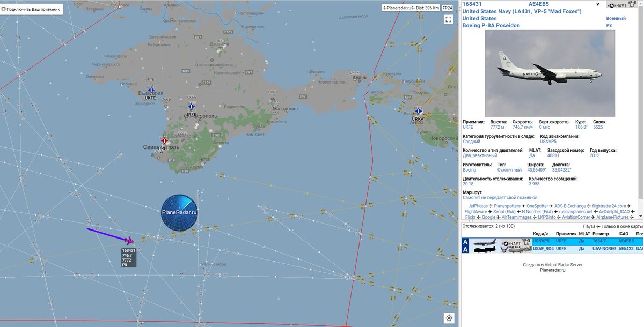Click the 168431 aircraft map label
The image size is (644, 327).
[129, 257]
